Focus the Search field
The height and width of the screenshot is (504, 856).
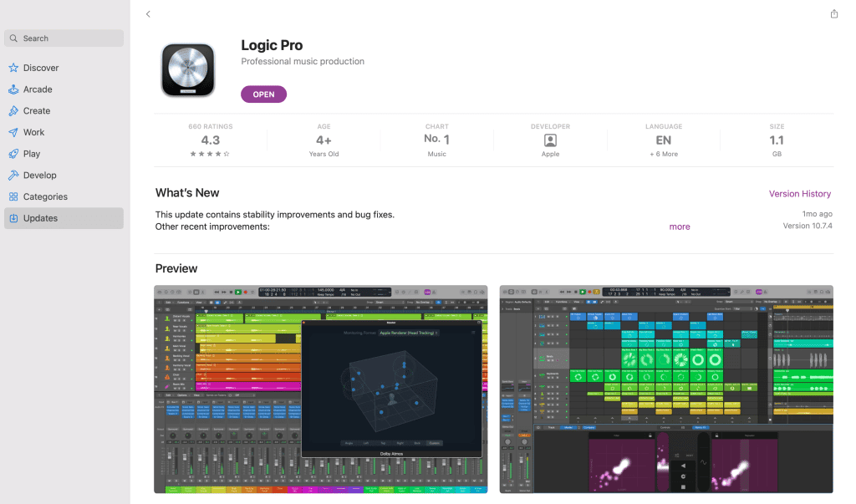(64, 38)
